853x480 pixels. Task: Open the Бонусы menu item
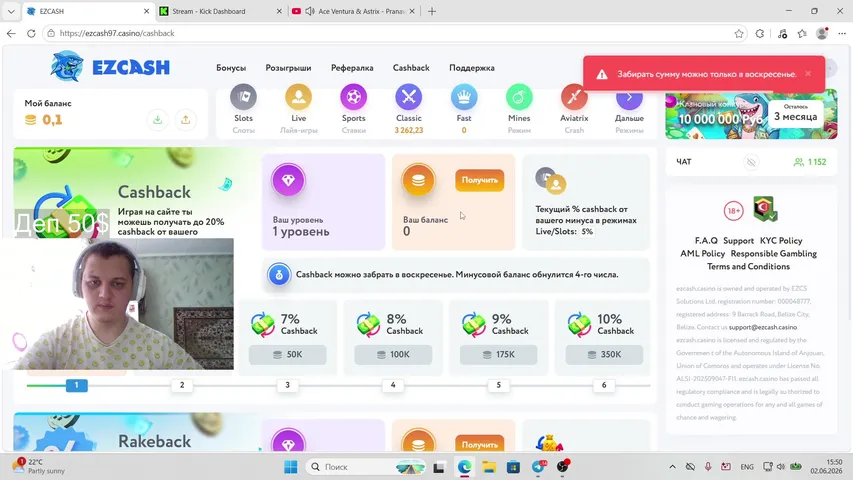(231, 68)
